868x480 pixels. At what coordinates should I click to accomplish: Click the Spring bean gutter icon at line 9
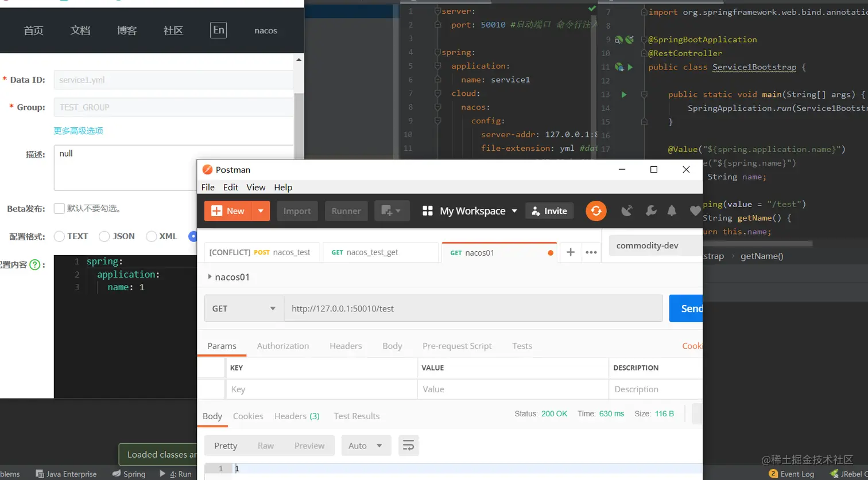[x=619, y=40]
